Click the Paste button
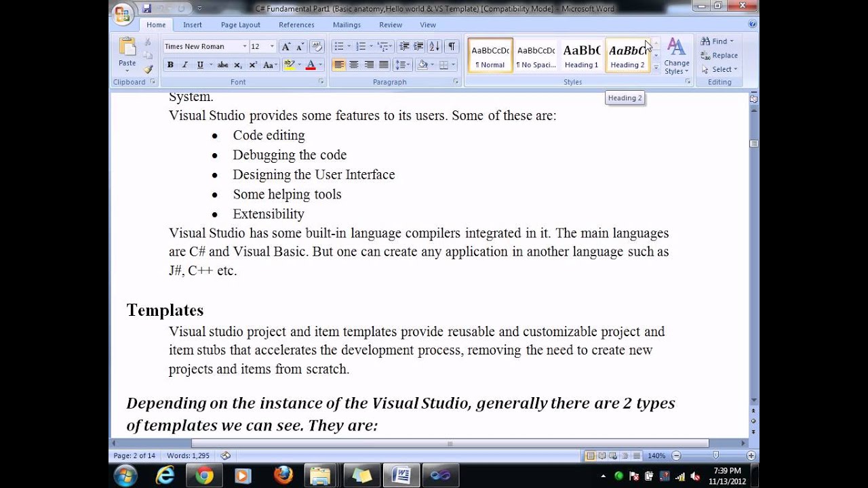The height and width of the screenshot is (488, 868). [x=127, y=54]
